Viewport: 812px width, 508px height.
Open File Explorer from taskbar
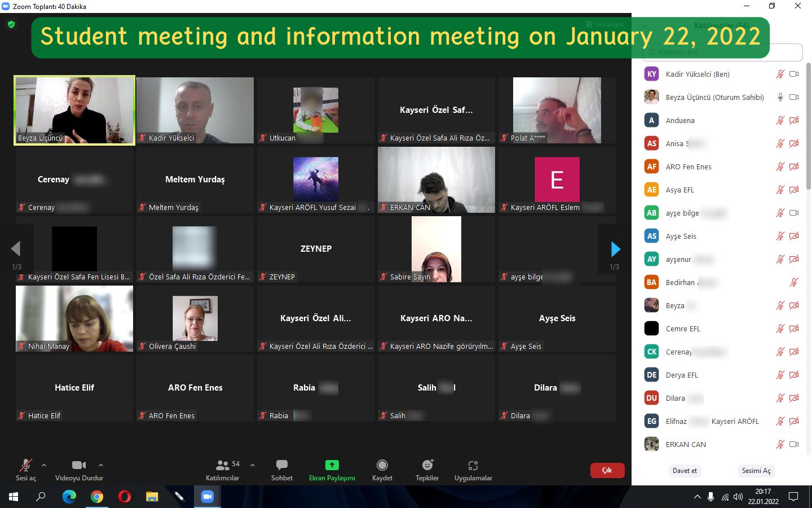pyautogui.click(x=152, y=497)
